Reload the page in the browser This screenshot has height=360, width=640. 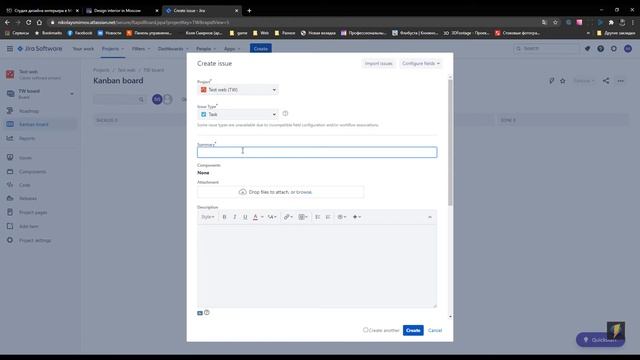29,22
